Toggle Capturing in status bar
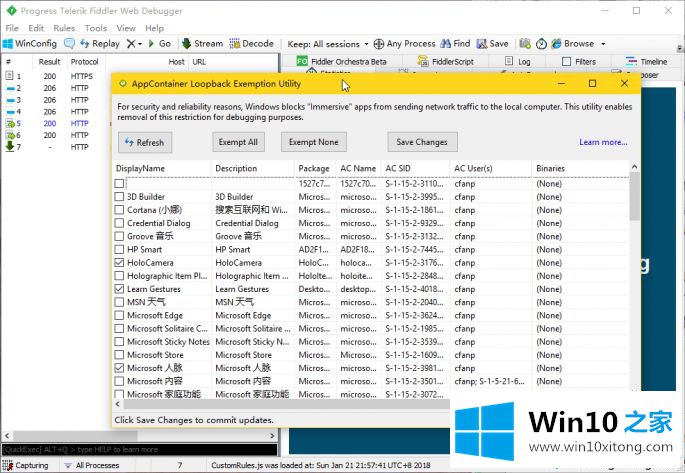The image size is (685, 473). coord(25,466)
